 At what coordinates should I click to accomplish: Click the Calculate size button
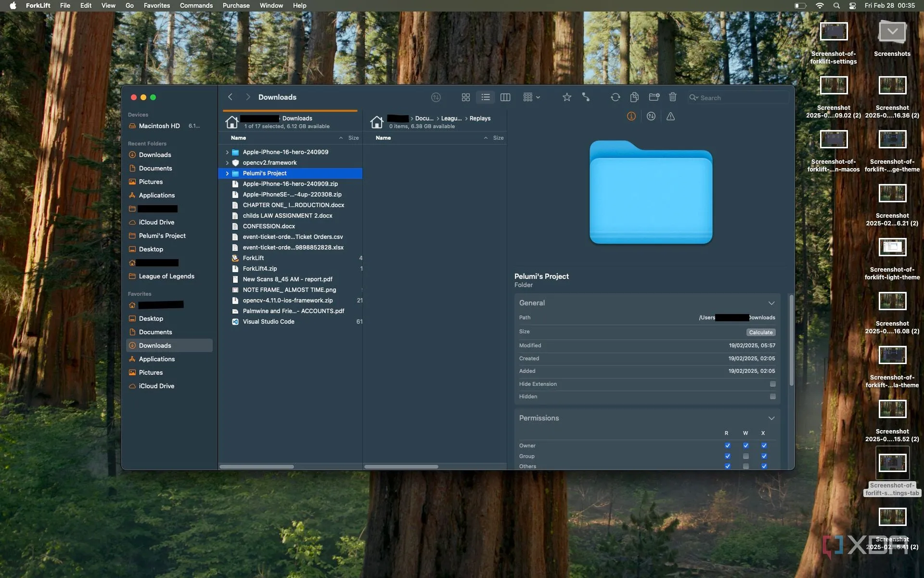760,332
